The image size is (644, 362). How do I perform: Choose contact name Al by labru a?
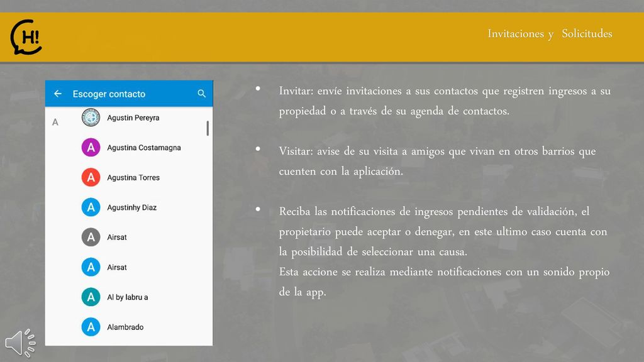click(x=127, y=297)
